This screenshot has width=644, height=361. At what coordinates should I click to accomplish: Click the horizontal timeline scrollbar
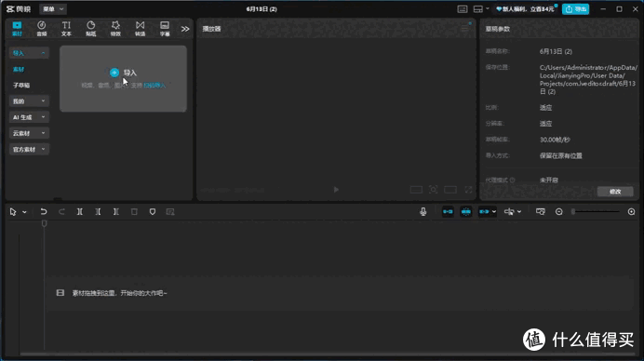coord(328,354)
